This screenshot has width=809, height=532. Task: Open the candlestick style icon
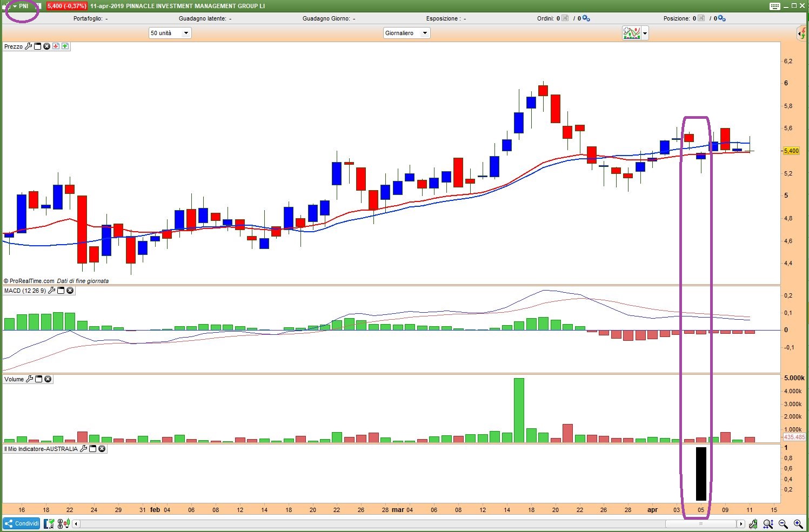[x=64, y=523]
